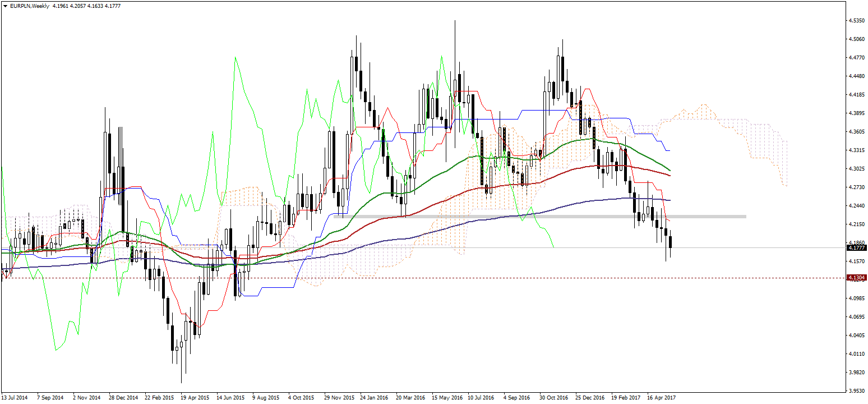The image size is (868, 404).
Task: Click the 4.0110 price axis label
Action: click(856, 354)
